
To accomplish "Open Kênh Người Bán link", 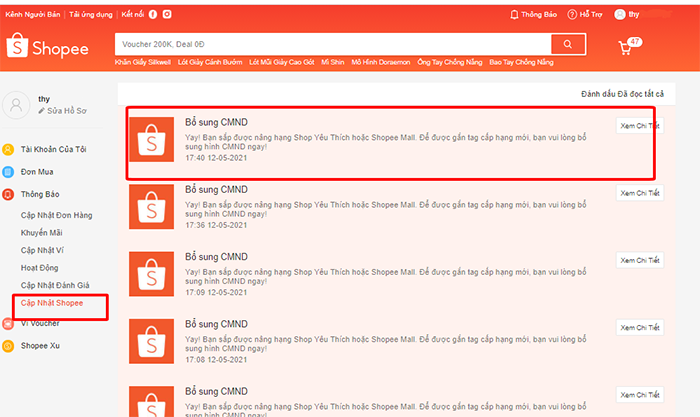I will pos(33,14).
